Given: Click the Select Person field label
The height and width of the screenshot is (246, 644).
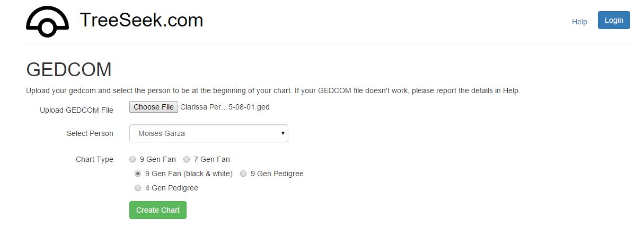Looking at the screenshot, I should pos(90,133).
